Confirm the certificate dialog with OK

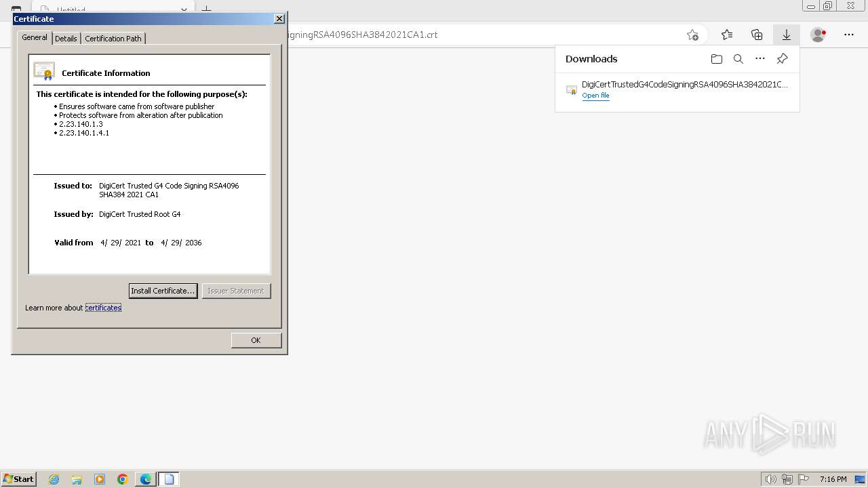coord(256,340)
